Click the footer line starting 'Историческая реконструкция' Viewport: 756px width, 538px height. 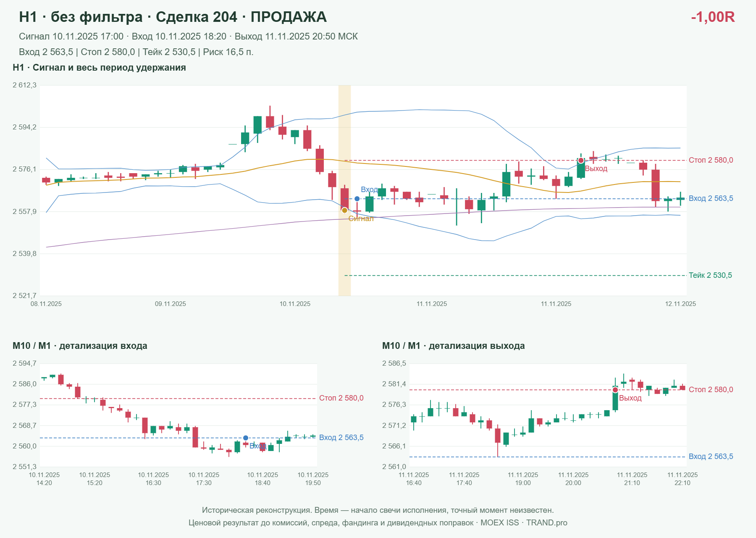pos(378,510)
